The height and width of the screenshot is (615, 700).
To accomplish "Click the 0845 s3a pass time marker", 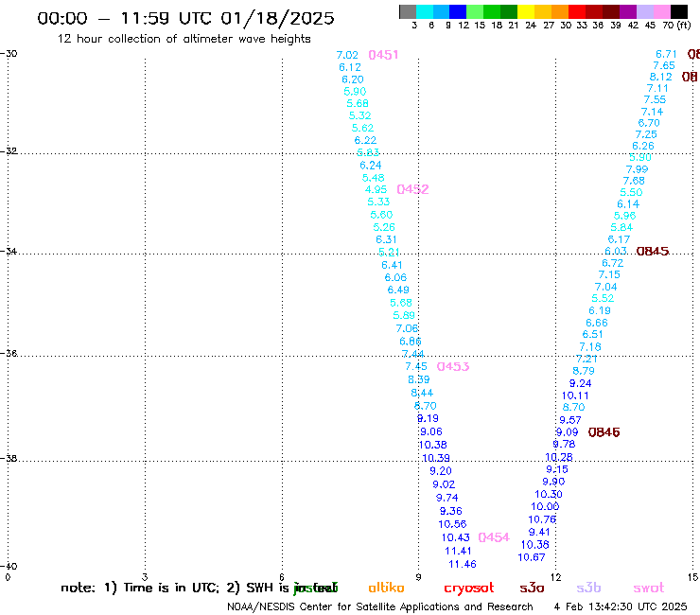I will pos(653,252).
